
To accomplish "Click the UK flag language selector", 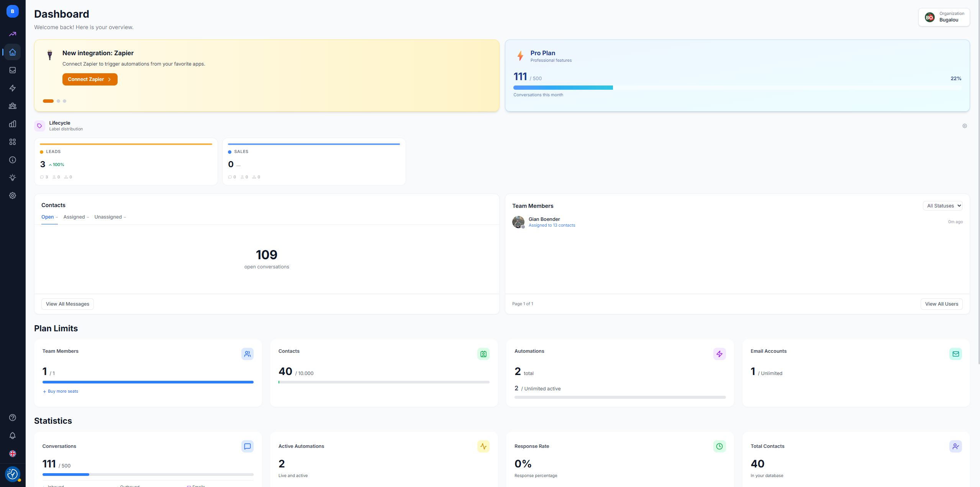I will pos(13,454).
